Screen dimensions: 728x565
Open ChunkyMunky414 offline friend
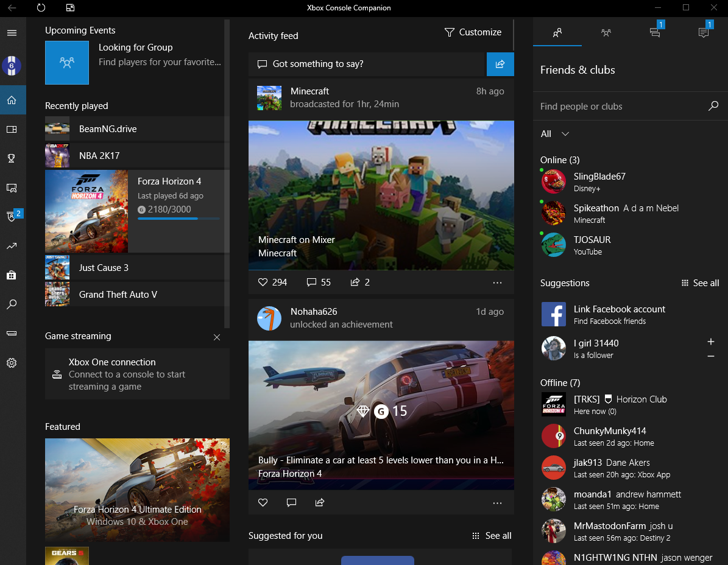click(630, 436)
